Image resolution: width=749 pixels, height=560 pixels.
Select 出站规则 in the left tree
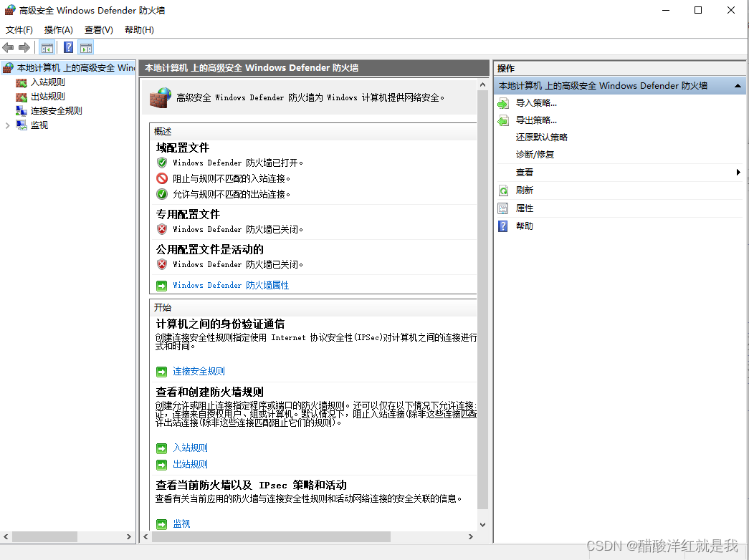pyautogui.click(x=48, y=97)
